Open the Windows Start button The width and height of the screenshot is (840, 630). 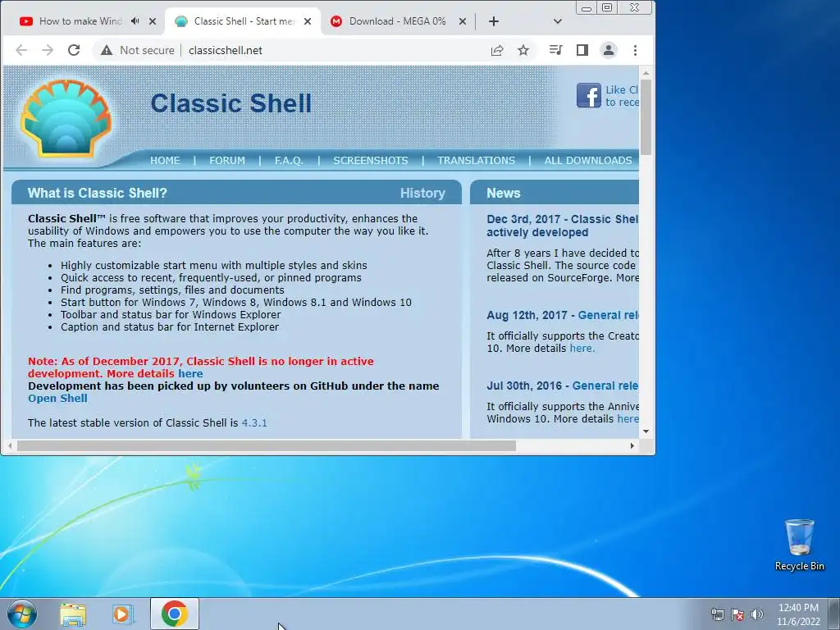(x=22, y=614)
